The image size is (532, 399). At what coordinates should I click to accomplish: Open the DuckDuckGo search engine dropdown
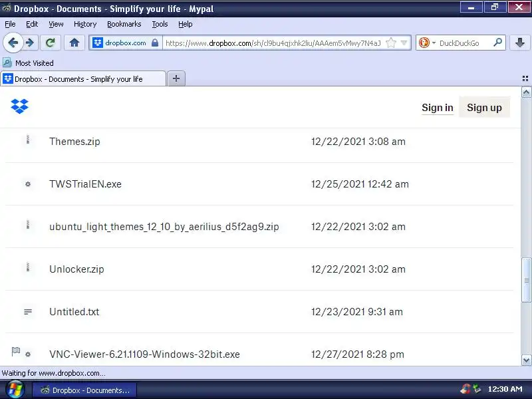(434, 43)
